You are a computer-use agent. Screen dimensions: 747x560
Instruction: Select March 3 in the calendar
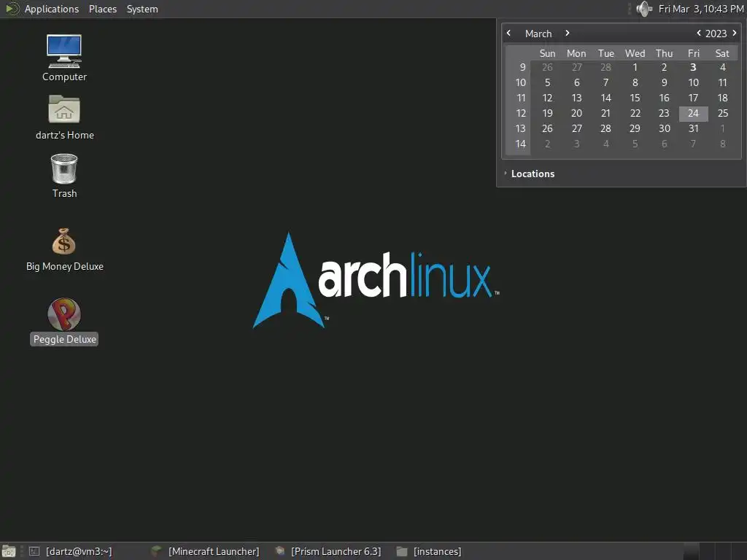tap(693, 67)
